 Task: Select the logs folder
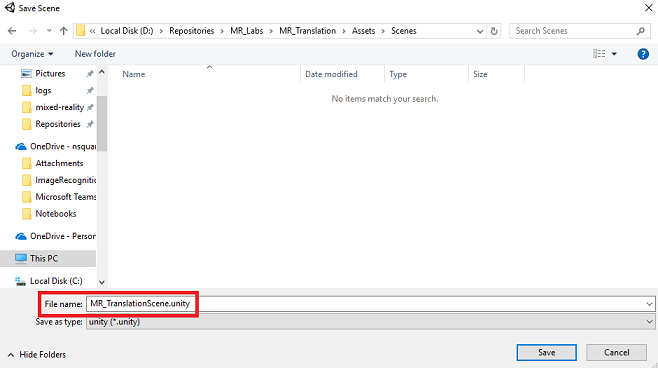[43, 91]
